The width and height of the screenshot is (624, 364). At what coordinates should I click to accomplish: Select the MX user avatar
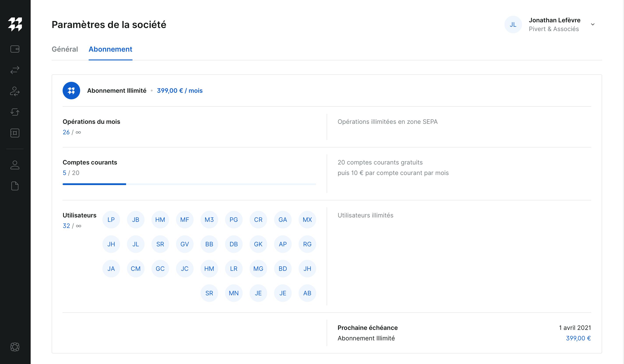tap(307, 219)
